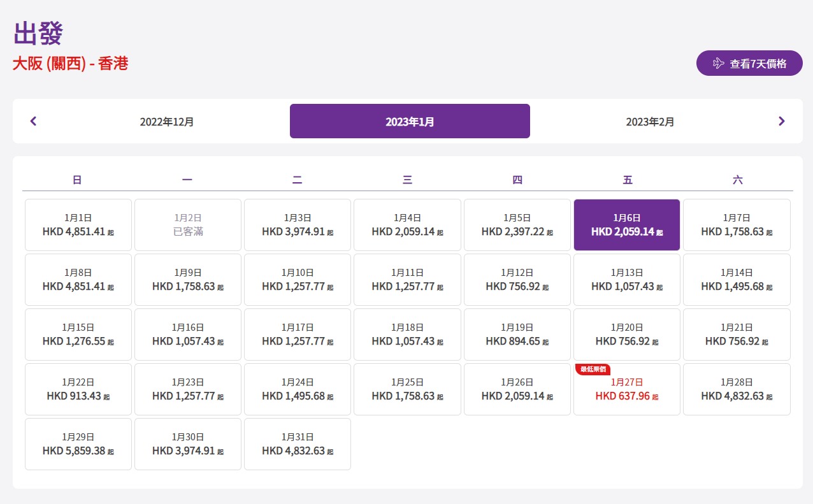The width and height of the screenshot is (813, 504).
Task: Switch to the 2023年2月 tab
Action: pyautogui.click(x=650, y=121)
